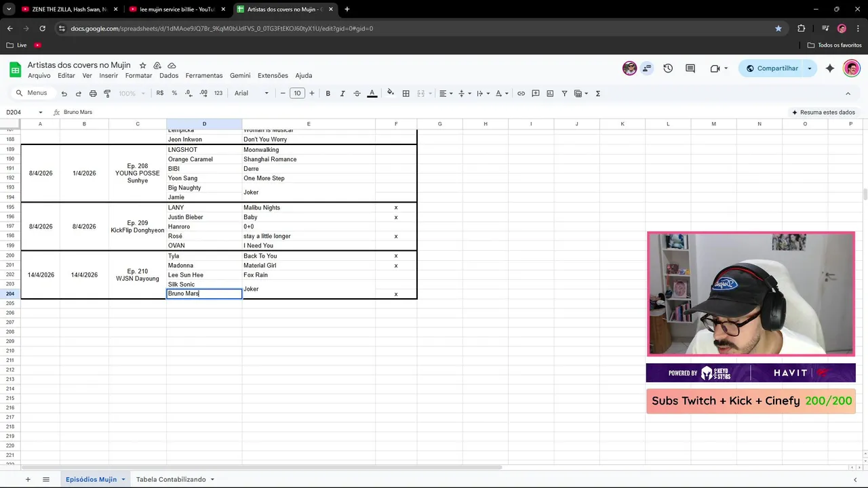Increase decimal places button

203,94
